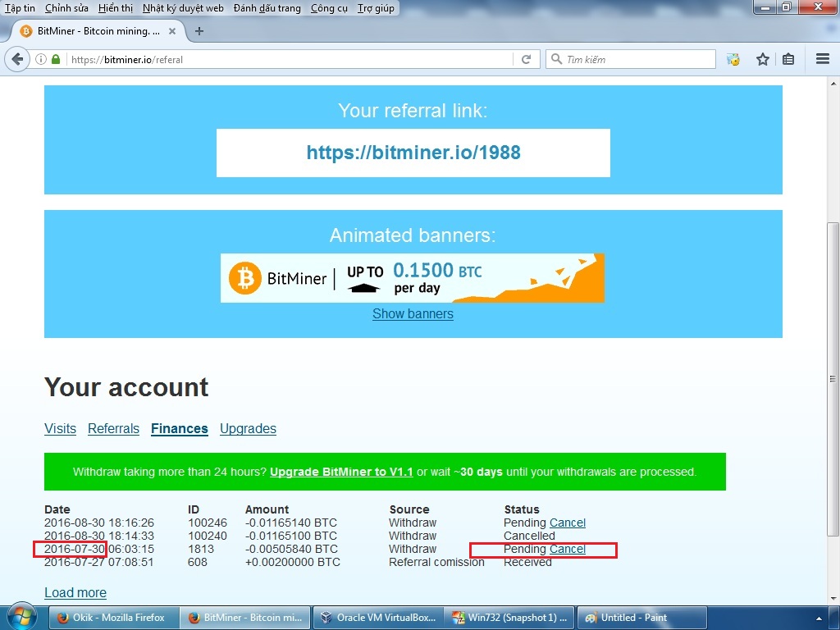Click the colorful extension icon beside the search box
Image resolution: width=840 pixels, height=630 pixels.
pos(733,59)
